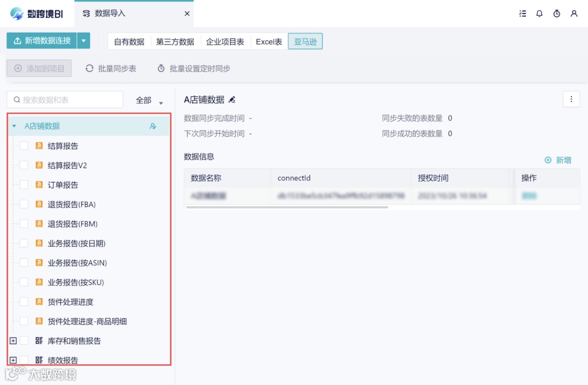Click the pencil edit icon beside A店铺数据 title

click(231, 100)
